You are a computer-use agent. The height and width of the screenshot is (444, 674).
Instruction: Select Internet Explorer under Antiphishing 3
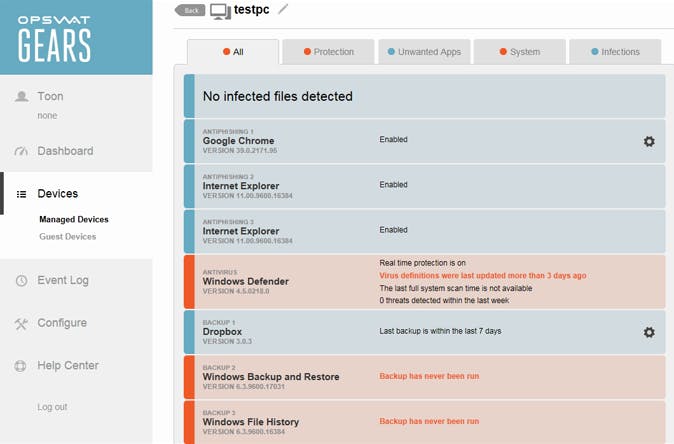point(241,231)
